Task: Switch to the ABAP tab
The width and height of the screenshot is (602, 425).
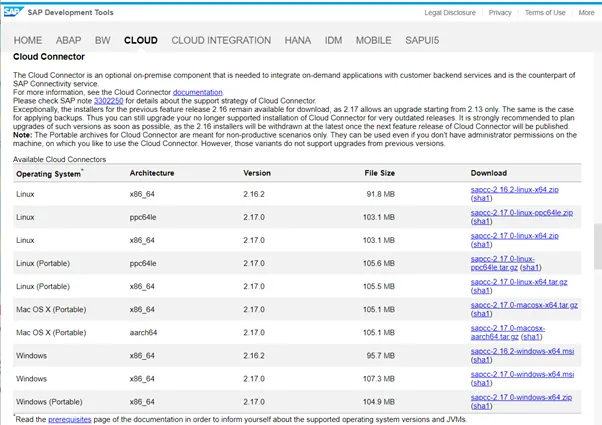Action: (x=68, y=40)
